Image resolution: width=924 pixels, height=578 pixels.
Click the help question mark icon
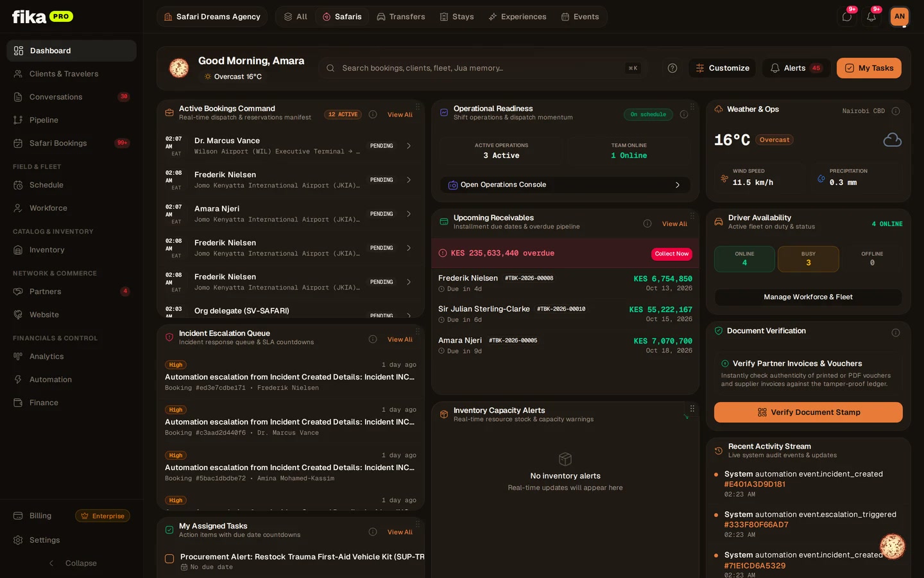(672, 68)
